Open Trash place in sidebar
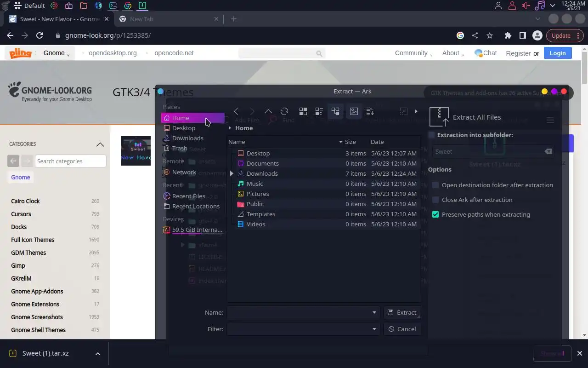Screen dimensions: 588x368 [x=193, y=148]
